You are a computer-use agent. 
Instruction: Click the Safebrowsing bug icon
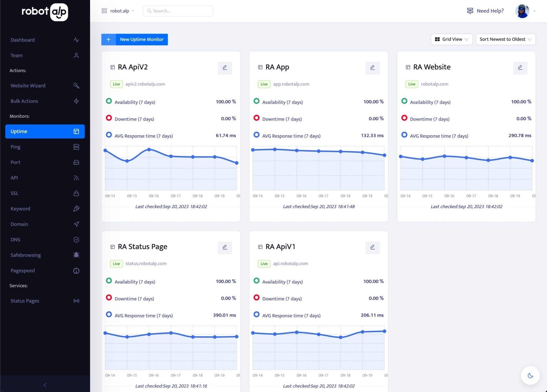76,255
